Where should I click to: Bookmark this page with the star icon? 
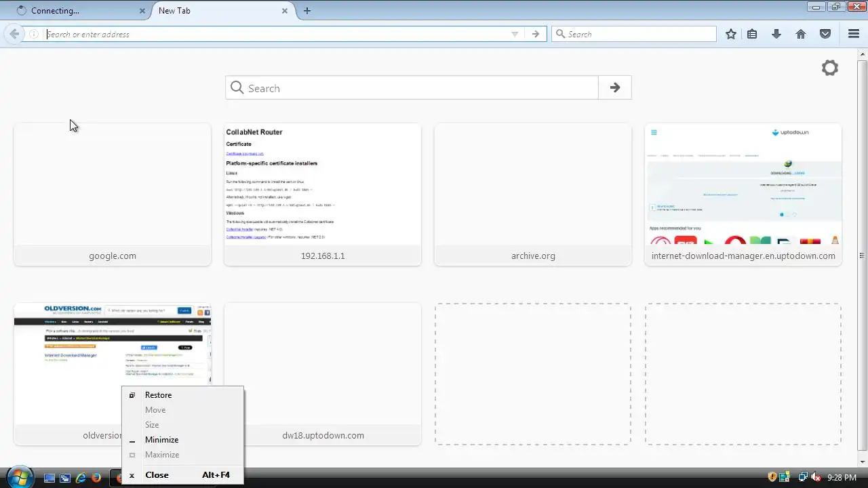pyautogui.click(x=731, y=34)
